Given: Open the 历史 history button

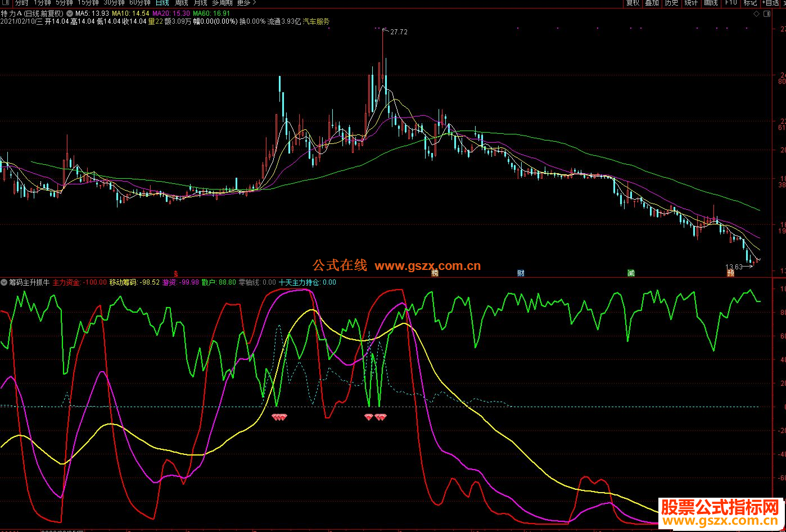Looking at the screenshot, I should pos(671,3).
